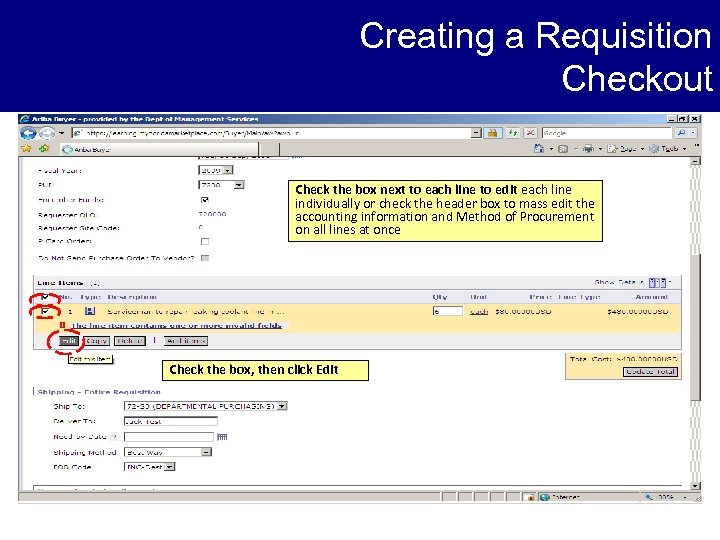Click the Show Details link
This screenshot has height=540, width=720.
(x=619, y=282)
